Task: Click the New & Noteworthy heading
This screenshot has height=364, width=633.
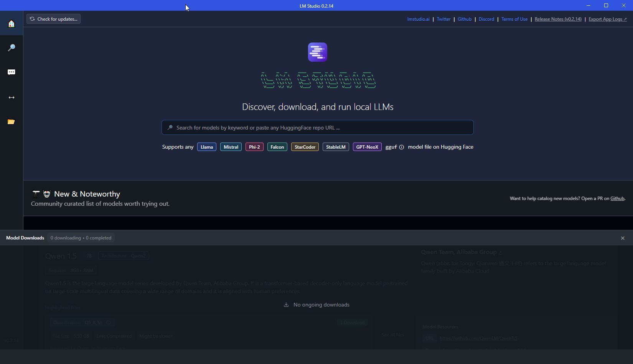Action: pos(87,194)
